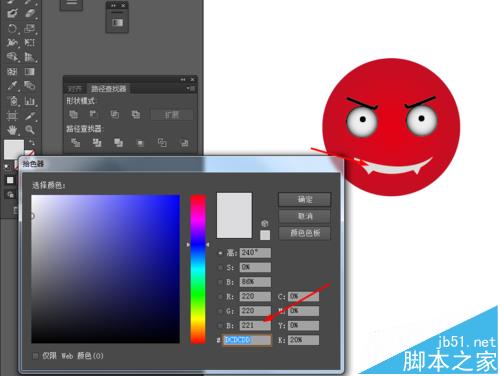The height and width of the screenshot is (376, 500).
Task: Click the red emoji face on canvas
Action: tap(391, 127)
